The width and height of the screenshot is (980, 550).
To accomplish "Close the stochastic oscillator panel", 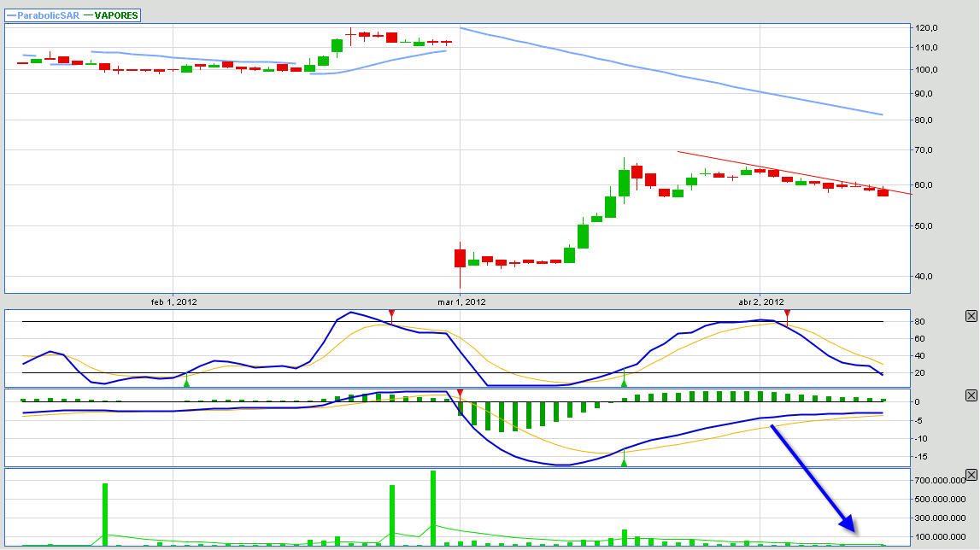I will 971,316.
